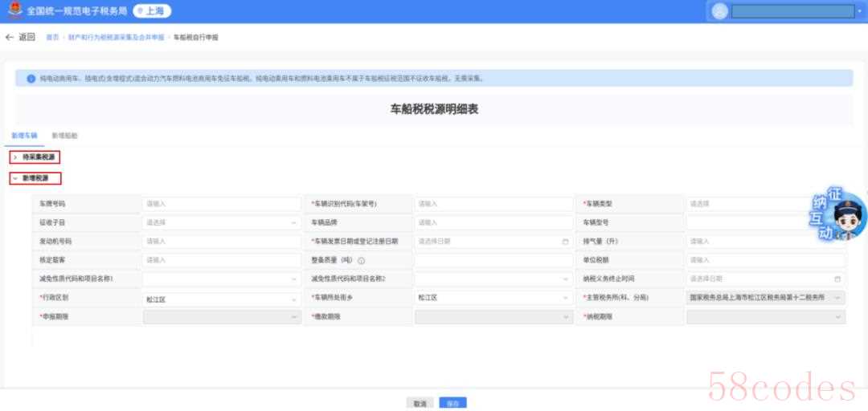The width and height of the screenshot is (868, 411).
Task: Select the 新增车辆 tab
Action: (24, 136)
